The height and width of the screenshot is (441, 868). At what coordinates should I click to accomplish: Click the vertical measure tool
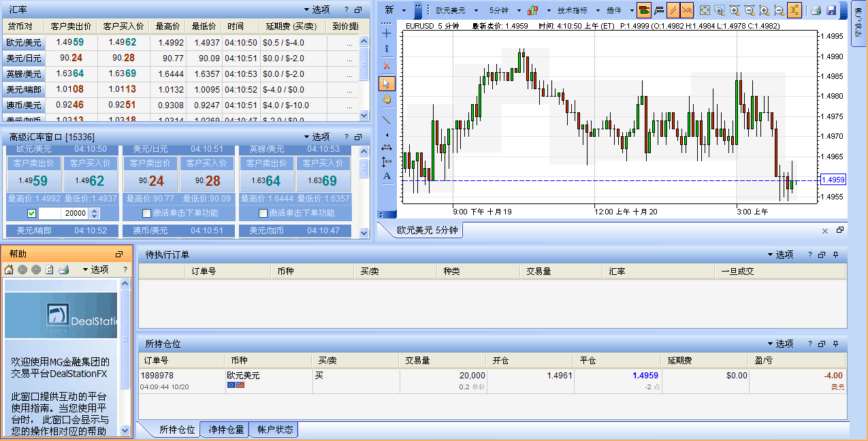[387, 161]
